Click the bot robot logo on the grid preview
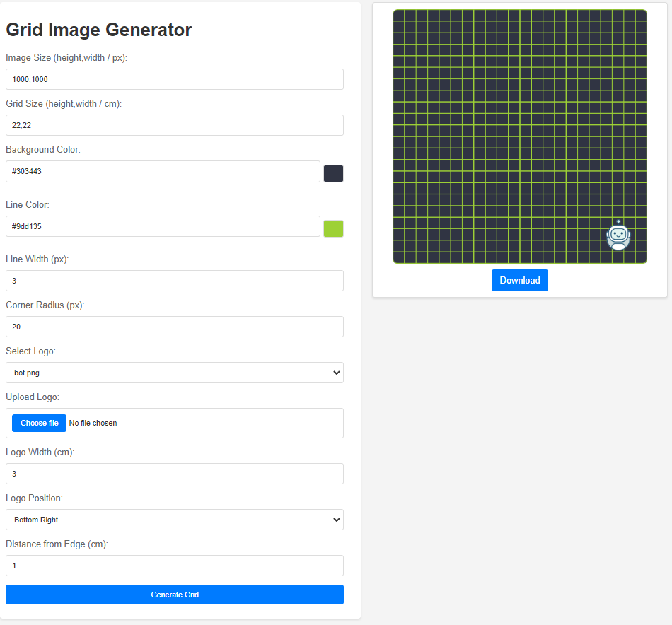This screenshot has height=625, width=672. [x=618, y=235]
